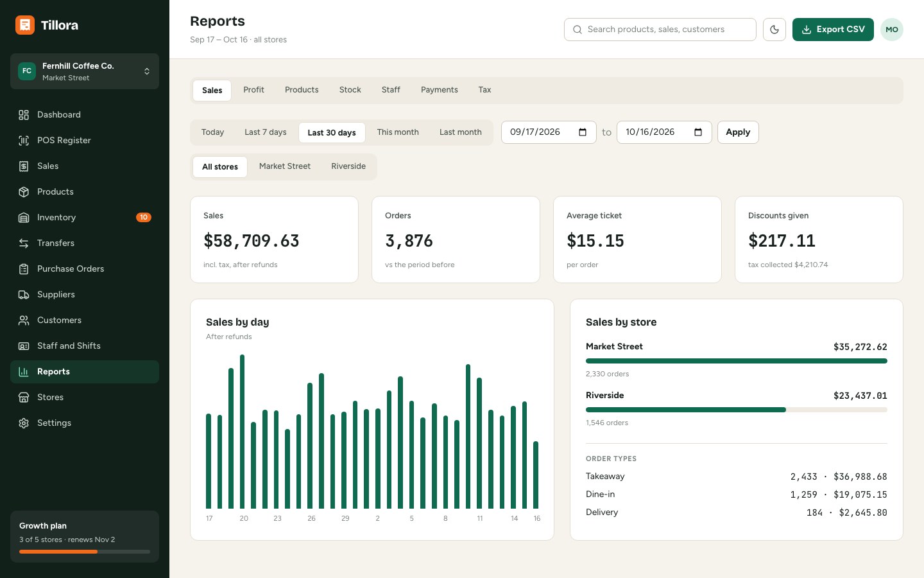
Task: Click the Dine-in order type row
Action: tap(737, 495)
